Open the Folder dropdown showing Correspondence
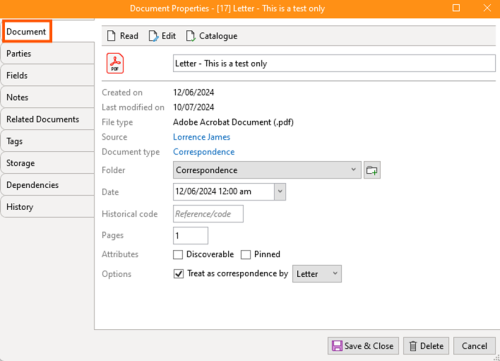This screenshot has height=361, width=500. (x=267, y=170)
